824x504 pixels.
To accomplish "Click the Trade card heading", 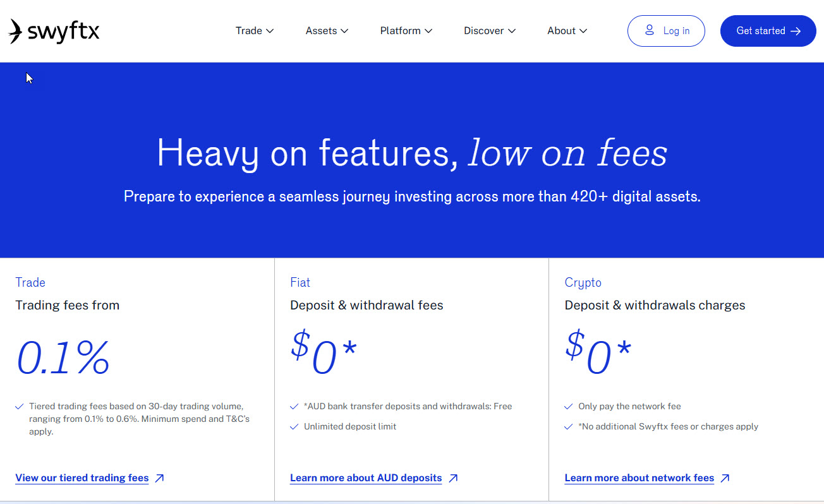I will 30,282.
